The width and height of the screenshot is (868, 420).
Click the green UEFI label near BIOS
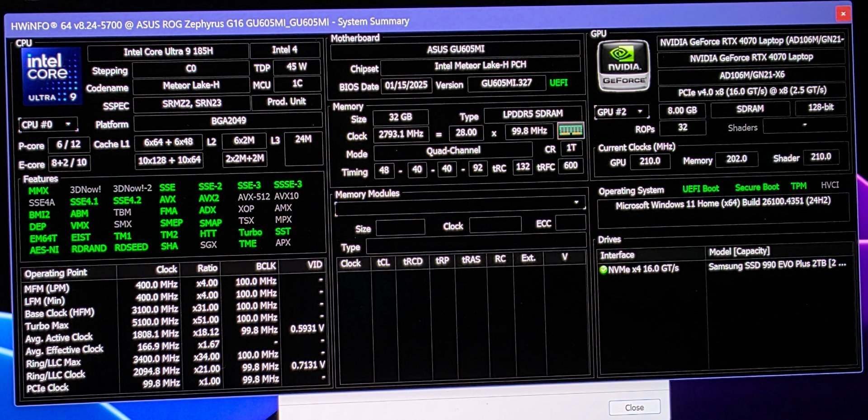tap(558, 83)
